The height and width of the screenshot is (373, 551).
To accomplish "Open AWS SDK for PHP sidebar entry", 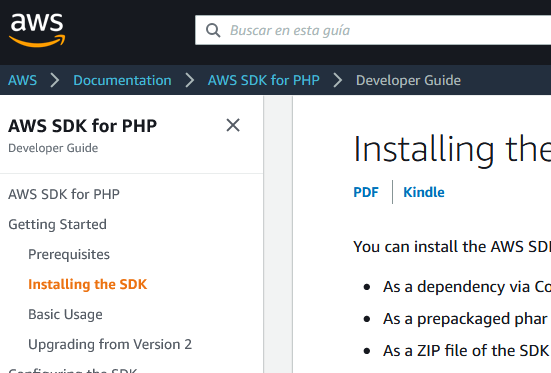I will coord(64,194).
